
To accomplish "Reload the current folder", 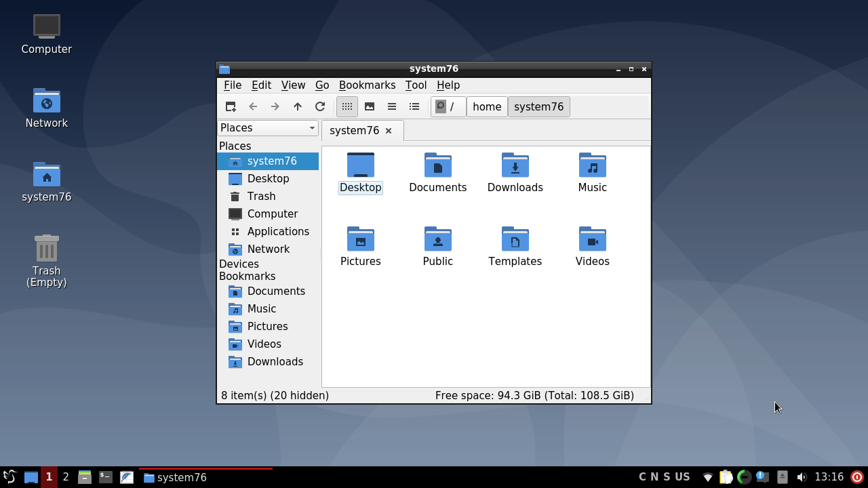I will pyautogui.click(x=320, y=106).
